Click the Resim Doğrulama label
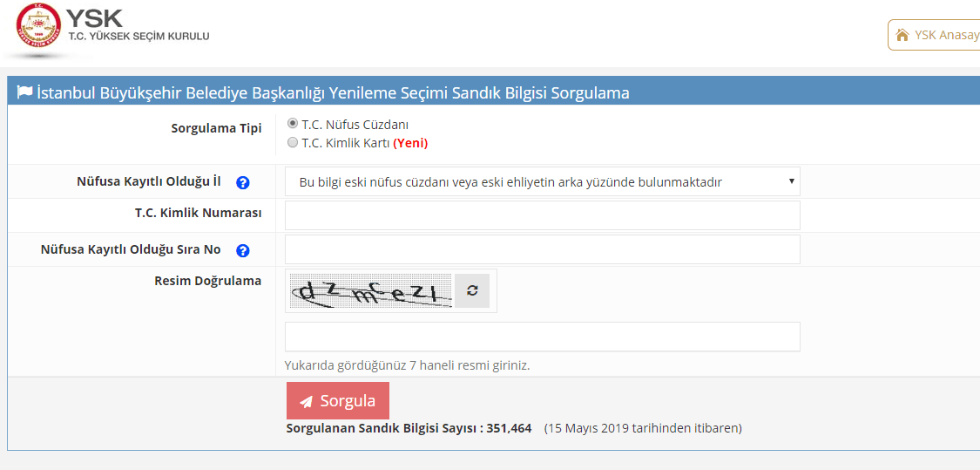This screenshot has width=980, height=470. [207, 281]
